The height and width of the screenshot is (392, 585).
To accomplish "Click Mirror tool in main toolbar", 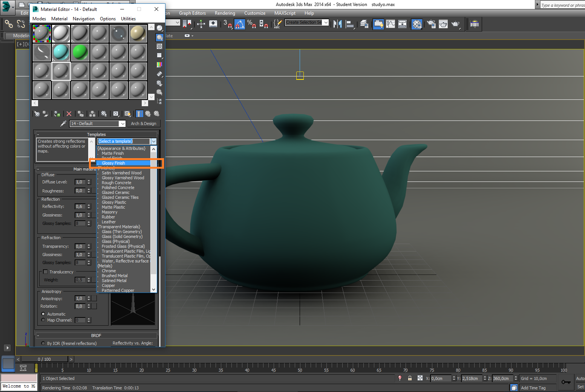I will 338,24.
